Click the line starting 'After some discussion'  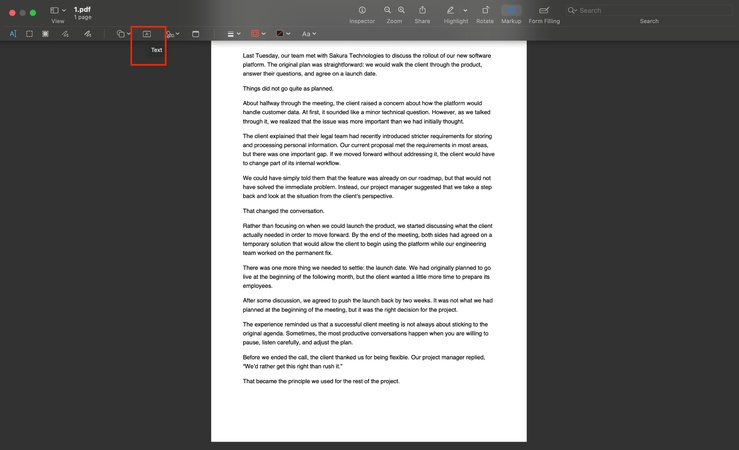tap(368, 301)
